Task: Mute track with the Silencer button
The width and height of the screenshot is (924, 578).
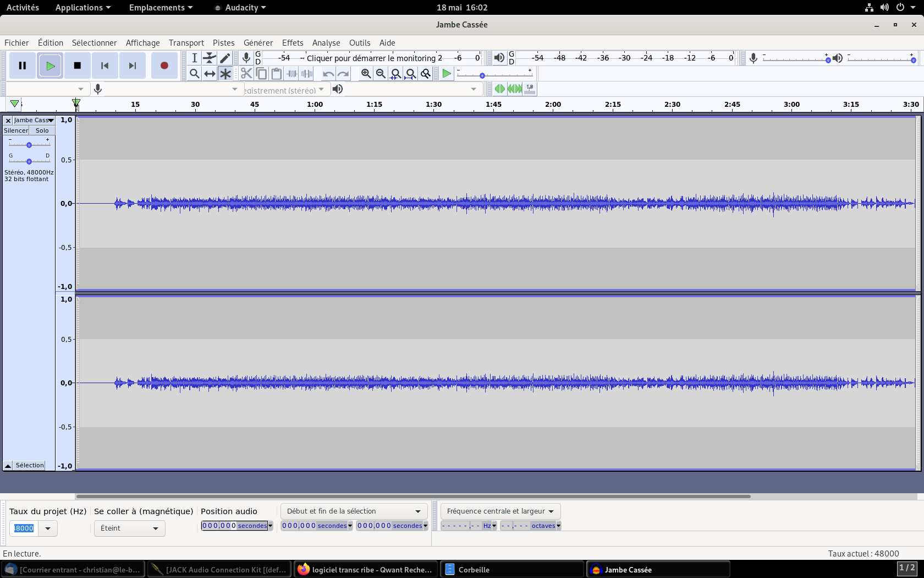Action: 16,130
